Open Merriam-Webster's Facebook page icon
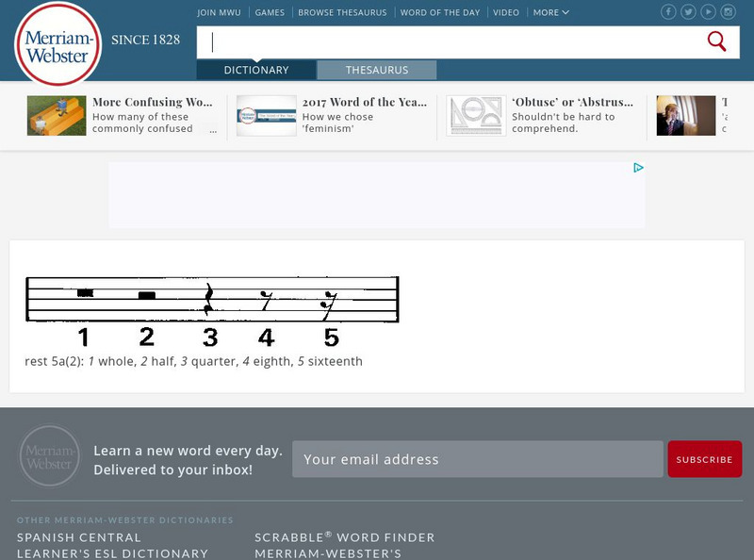The image size is (754, 560). [x=666, y=12]
